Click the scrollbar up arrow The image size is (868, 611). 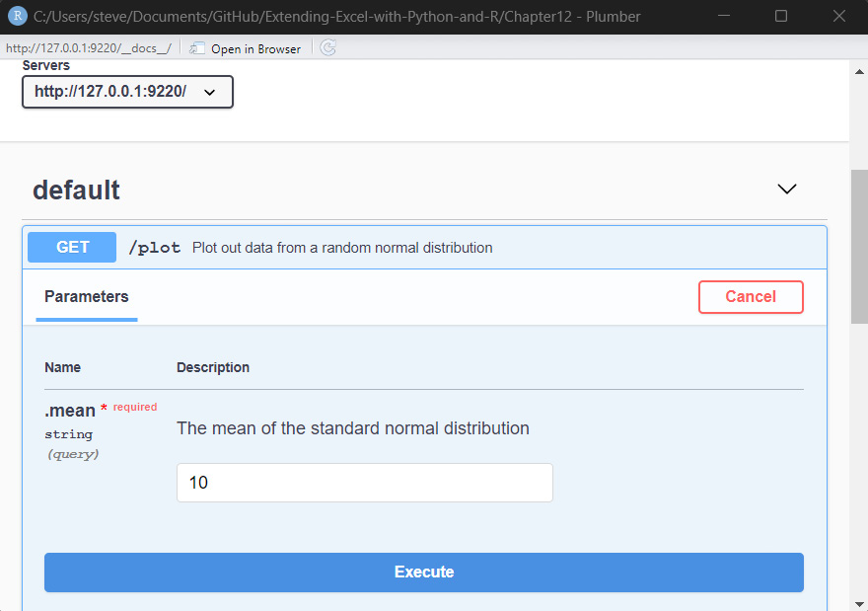859,71
